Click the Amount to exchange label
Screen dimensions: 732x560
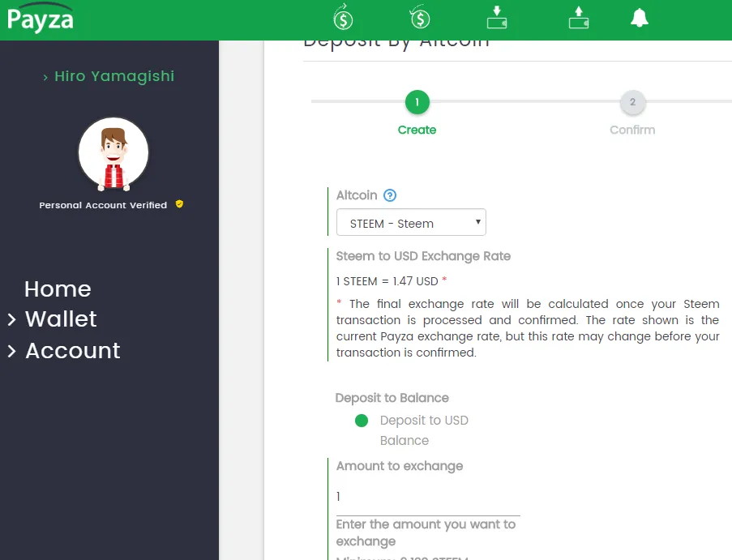(x=400, y=466)
